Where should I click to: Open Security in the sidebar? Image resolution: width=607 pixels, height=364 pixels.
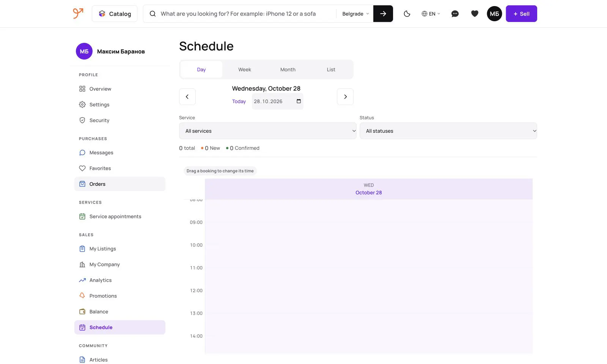(120, 120)
